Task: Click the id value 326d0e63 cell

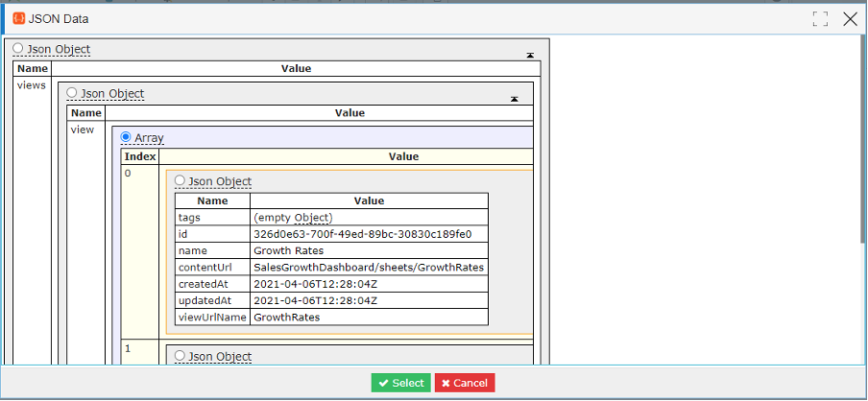Action: (370, 234)
